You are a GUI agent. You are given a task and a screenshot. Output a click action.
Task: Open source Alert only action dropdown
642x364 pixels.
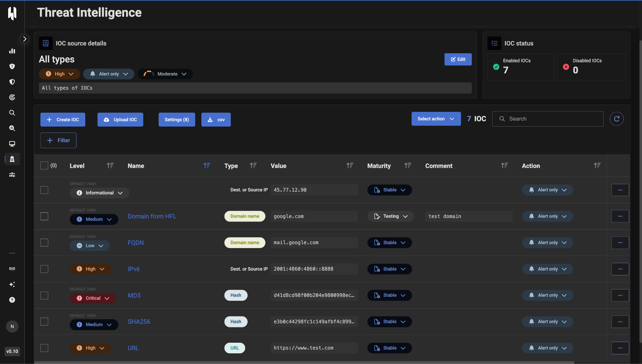click(x=109, y=74)
